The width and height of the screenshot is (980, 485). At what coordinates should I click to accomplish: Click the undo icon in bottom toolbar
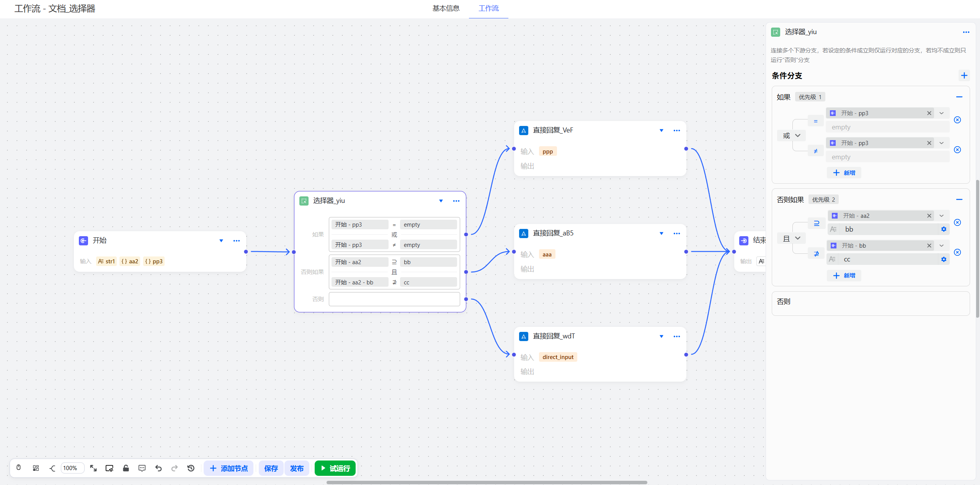[158, 468]
